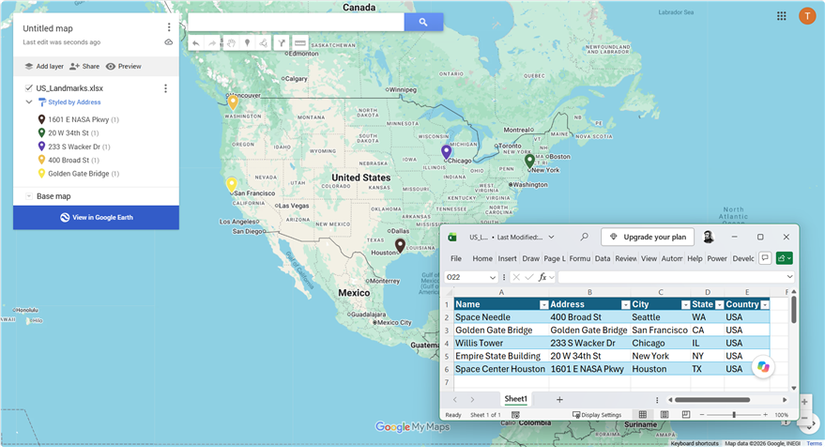Select the Measure distances ruler tool
The width and height of the screenshot is (825, 447).
coord(300,43)
